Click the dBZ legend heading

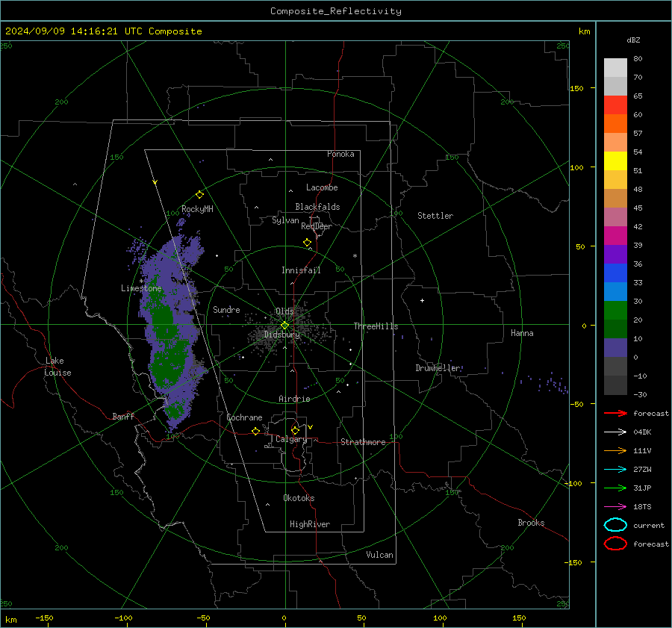pos(633,40)
